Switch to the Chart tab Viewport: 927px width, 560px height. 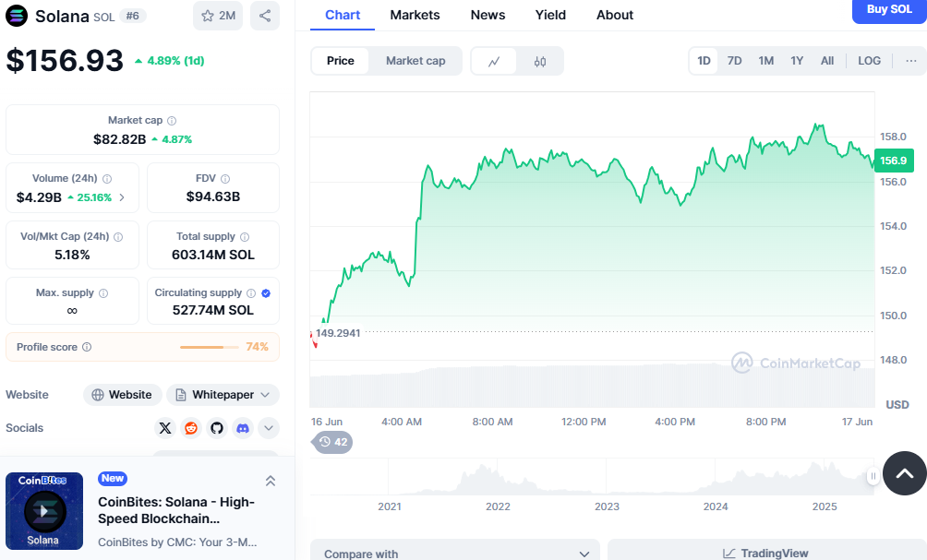[343, 16]
